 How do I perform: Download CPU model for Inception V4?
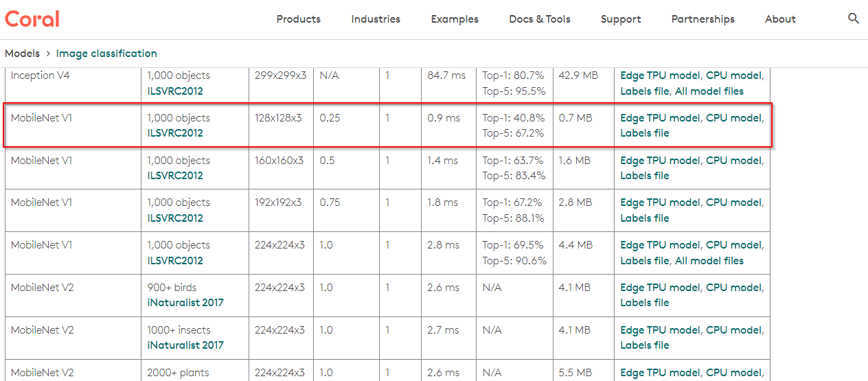733,76
